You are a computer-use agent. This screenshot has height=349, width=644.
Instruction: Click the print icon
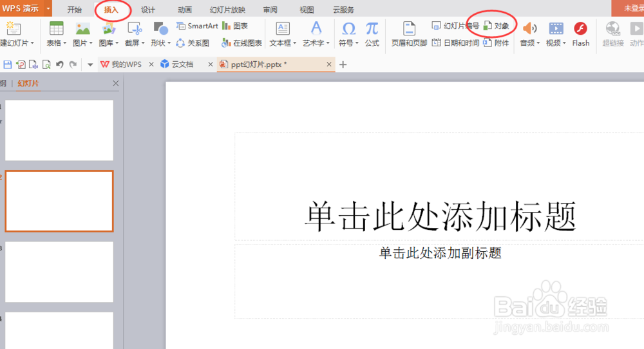click(33, 64)
